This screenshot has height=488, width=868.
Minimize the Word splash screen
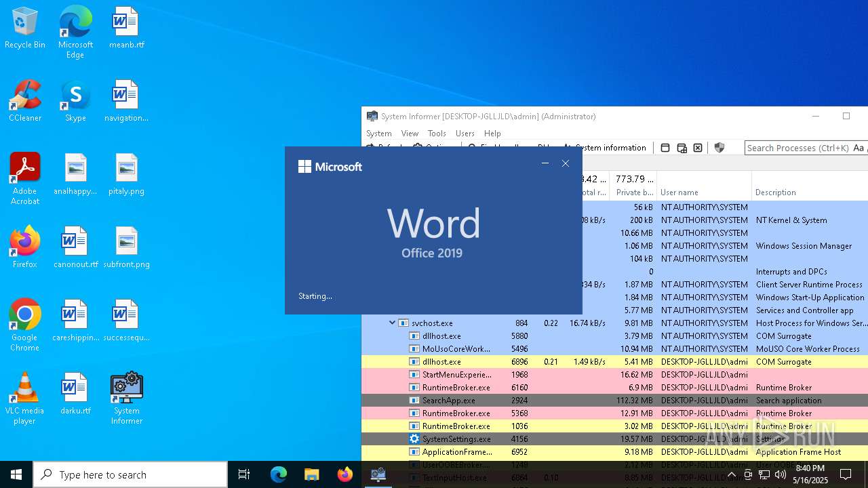click(x=545, y=163)
